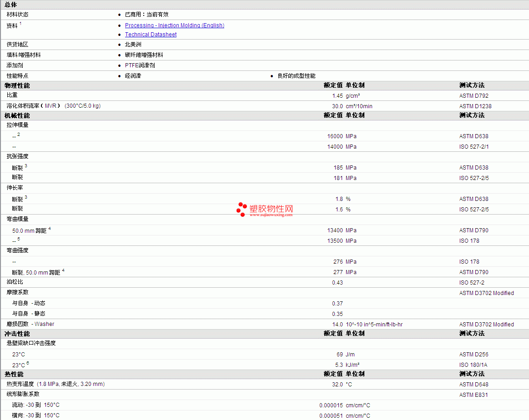The image size is (529, 420).
Task: Click the 总体 section header
Action: tap(11, 5)
